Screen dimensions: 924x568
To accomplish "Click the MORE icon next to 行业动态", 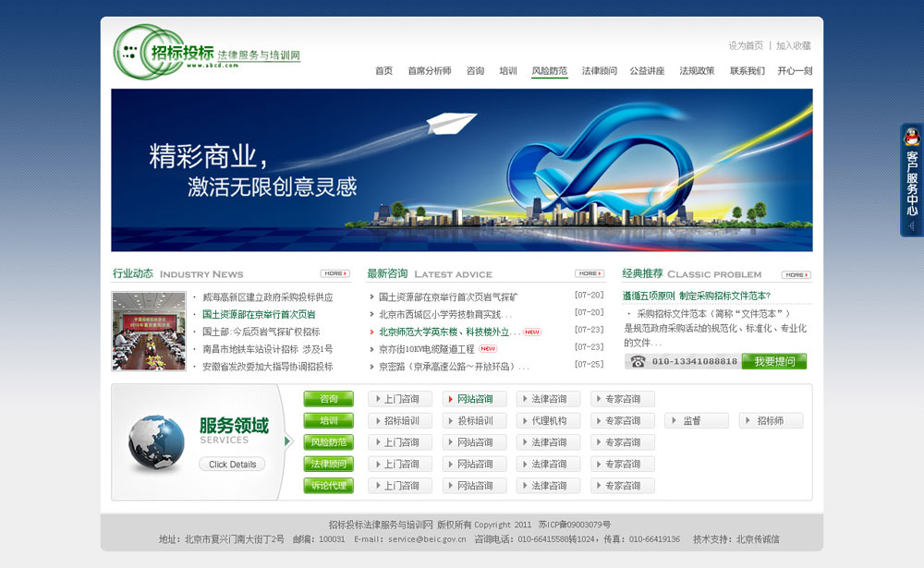I will [334, 273].
